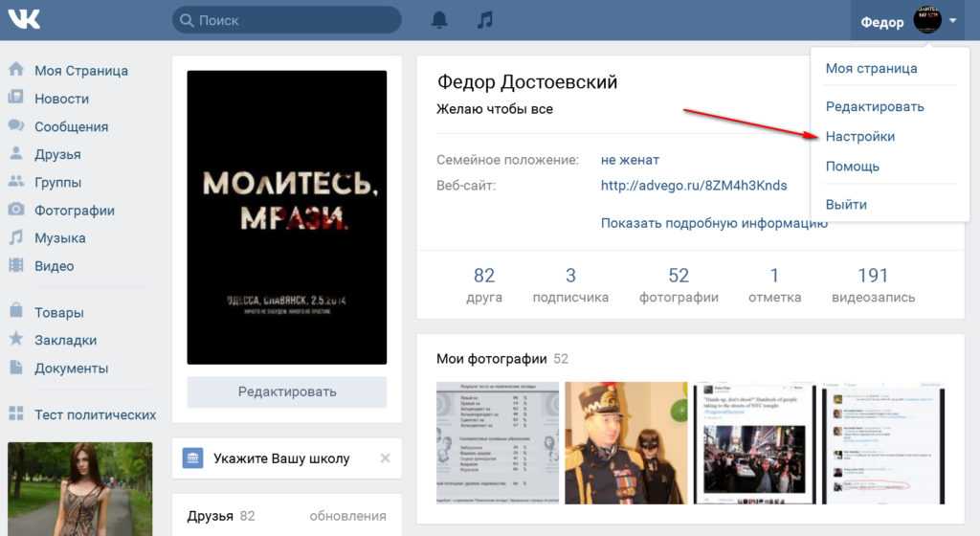Click the Мои фотографии heading
The width and height of the screenshot is (980, 536).
pyautogui.click(x=491, y=359)
